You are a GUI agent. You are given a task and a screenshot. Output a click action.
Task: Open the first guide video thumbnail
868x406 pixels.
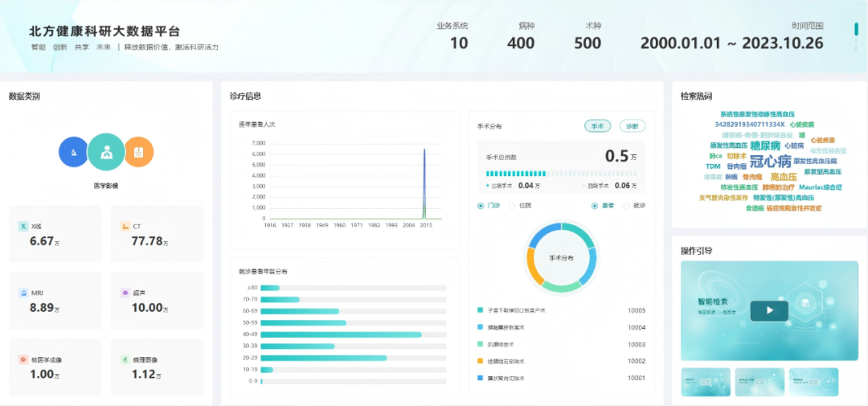coord(706,382)
